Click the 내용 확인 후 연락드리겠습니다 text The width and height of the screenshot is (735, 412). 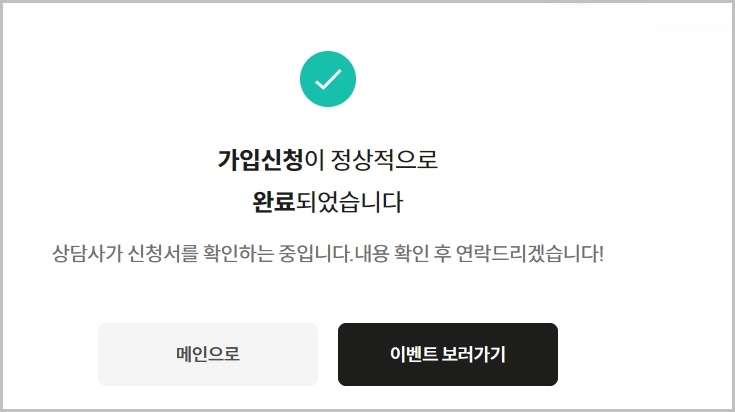(479, 254)
